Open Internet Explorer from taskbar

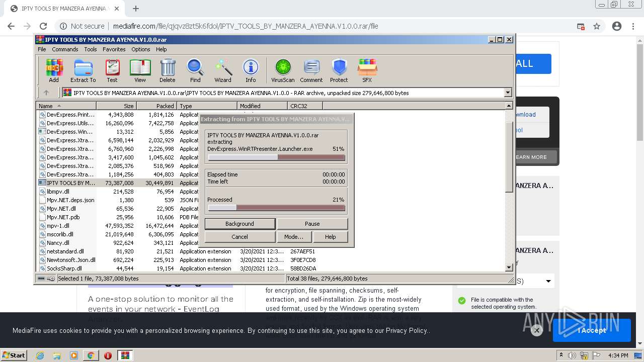[x=40, y=355]
